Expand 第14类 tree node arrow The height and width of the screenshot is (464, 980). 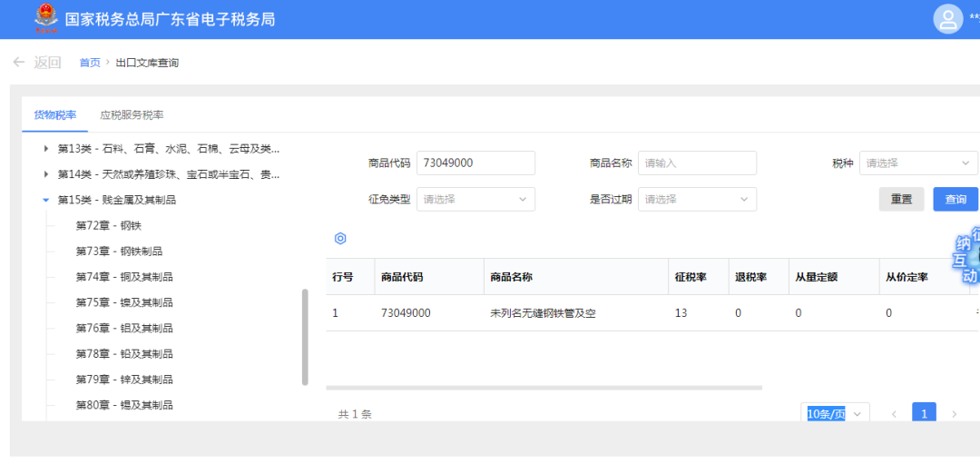[x=46, y=173]
